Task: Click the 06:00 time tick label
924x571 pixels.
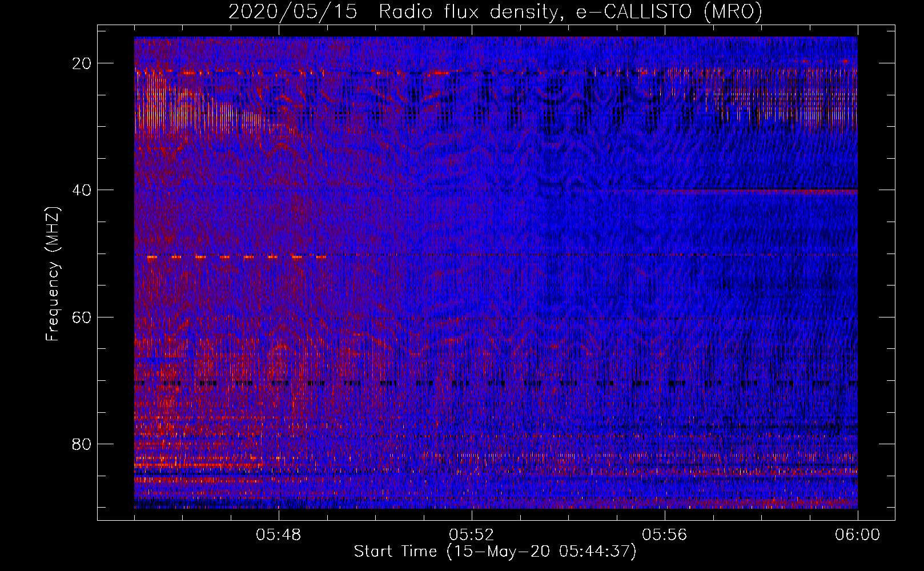Action: 857,535
